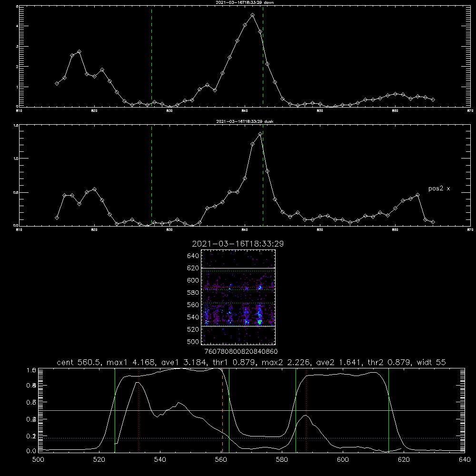
Task: Open the central spectrogram image panel
Action: click(238, 297)
